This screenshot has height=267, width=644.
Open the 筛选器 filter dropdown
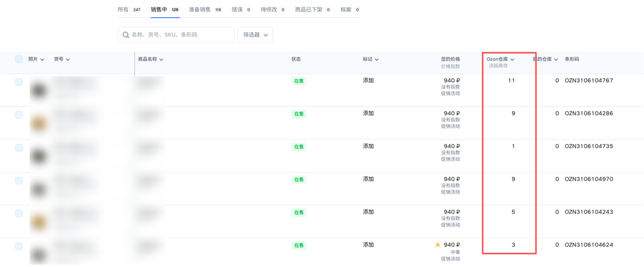(255, 35)
